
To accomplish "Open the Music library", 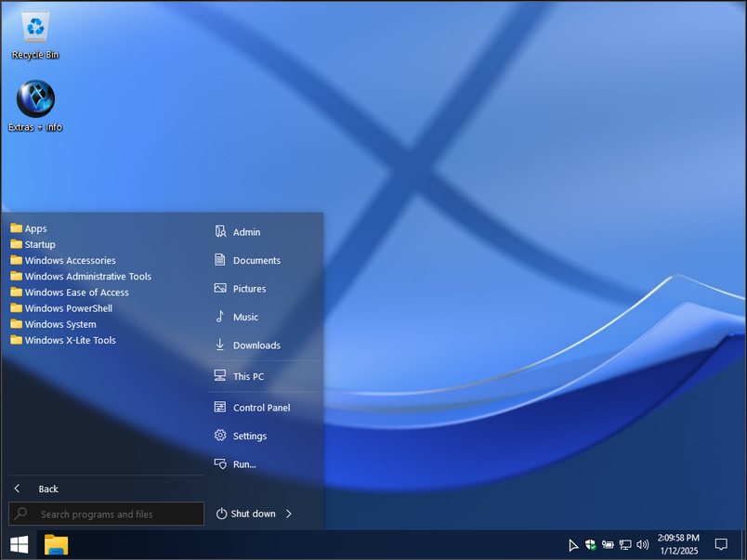I will (x=236, y=317).
